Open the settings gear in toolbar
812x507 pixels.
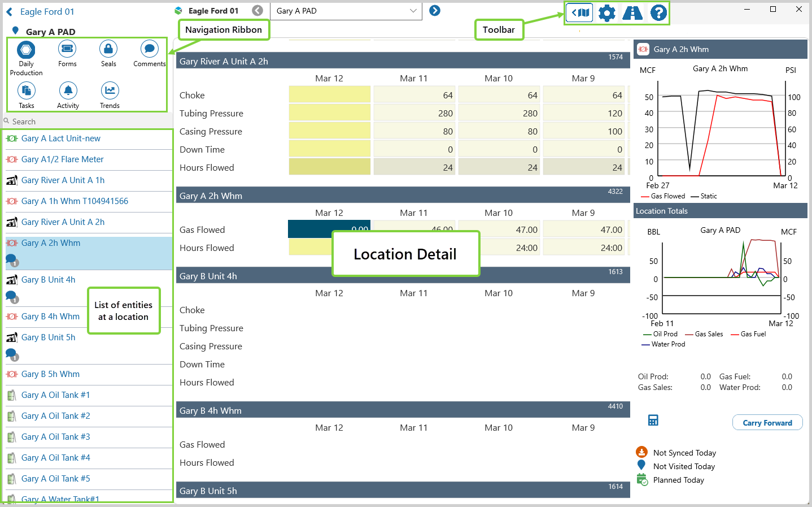606,12
